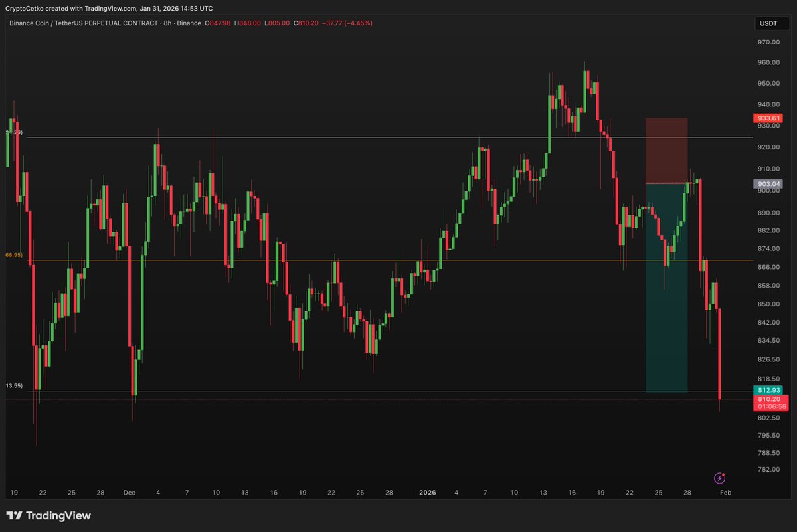Image resolution: width=797 pixels, height=532 pixels.
Task: Click the open value O847.98
Action: [x=217, y=23]
